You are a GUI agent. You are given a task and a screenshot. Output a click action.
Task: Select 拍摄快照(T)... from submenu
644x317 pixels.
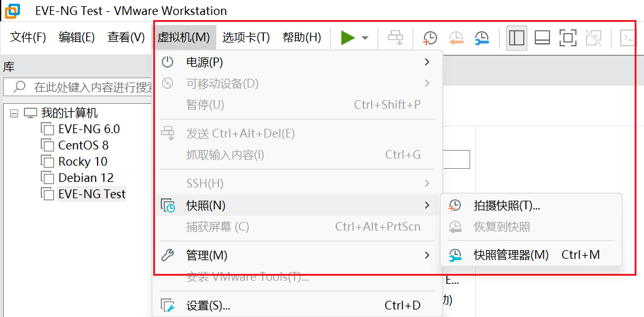click(531, 206)
